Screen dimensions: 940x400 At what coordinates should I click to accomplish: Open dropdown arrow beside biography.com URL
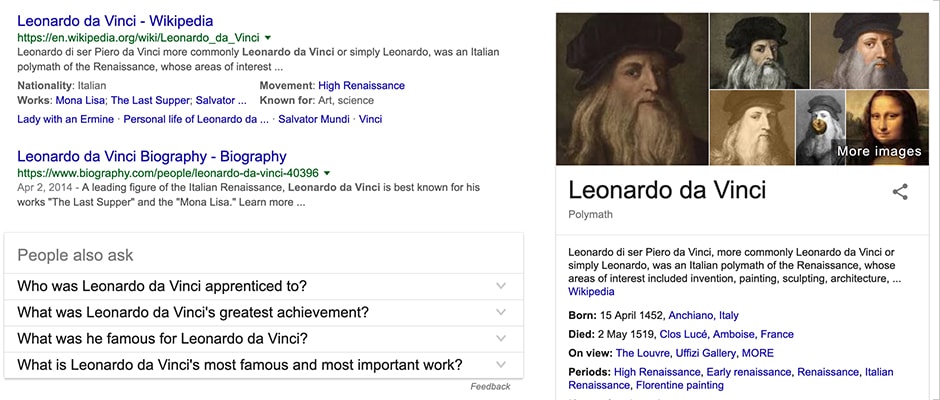[328, 173]
